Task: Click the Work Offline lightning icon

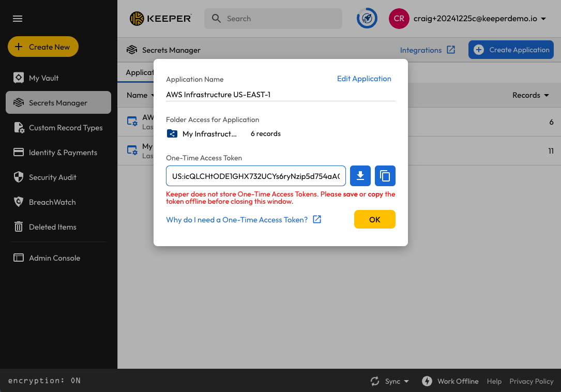Action: click(x=427, y=381)
